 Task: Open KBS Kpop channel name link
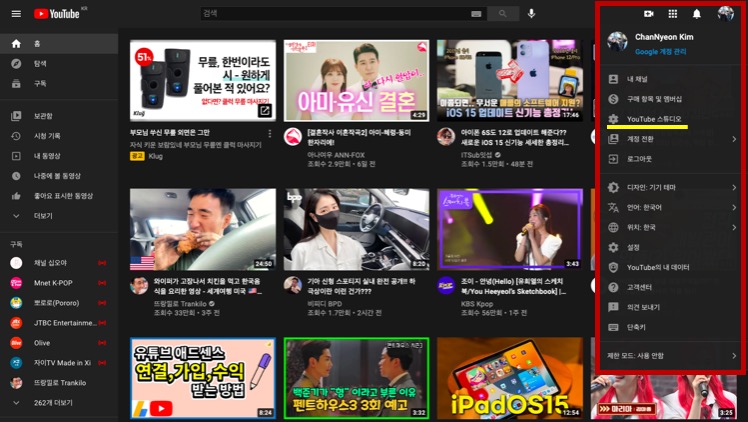(x=477, y=304)
